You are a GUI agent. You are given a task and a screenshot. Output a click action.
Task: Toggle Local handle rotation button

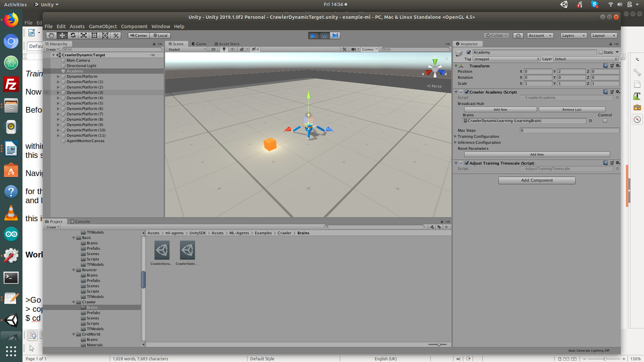coord(160,36)
